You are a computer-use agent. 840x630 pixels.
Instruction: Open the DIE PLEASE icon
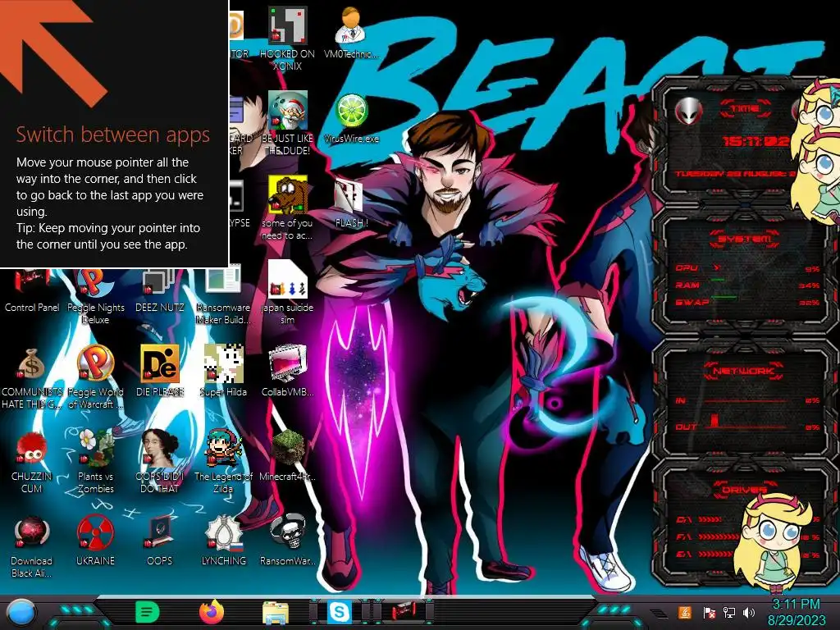pyautogui.click(x=160, y=372)
